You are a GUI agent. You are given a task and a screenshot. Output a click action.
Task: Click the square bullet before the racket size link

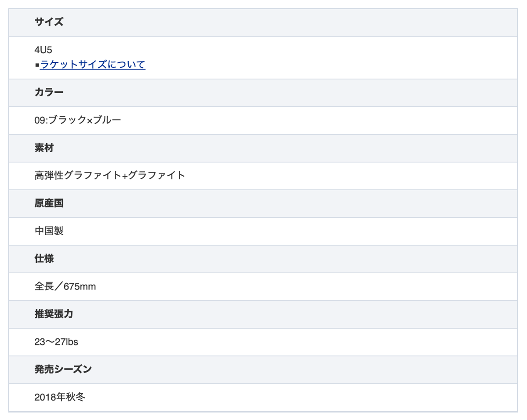click(37, 65)
